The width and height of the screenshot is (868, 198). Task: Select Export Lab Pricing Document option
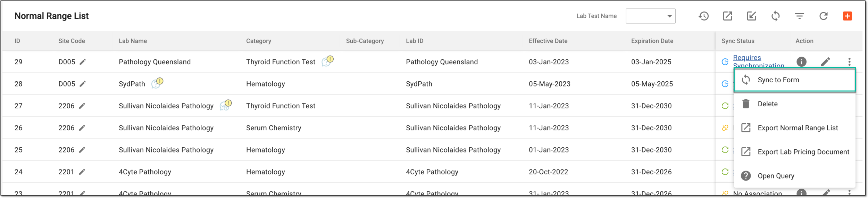click(x=794, y=152)
